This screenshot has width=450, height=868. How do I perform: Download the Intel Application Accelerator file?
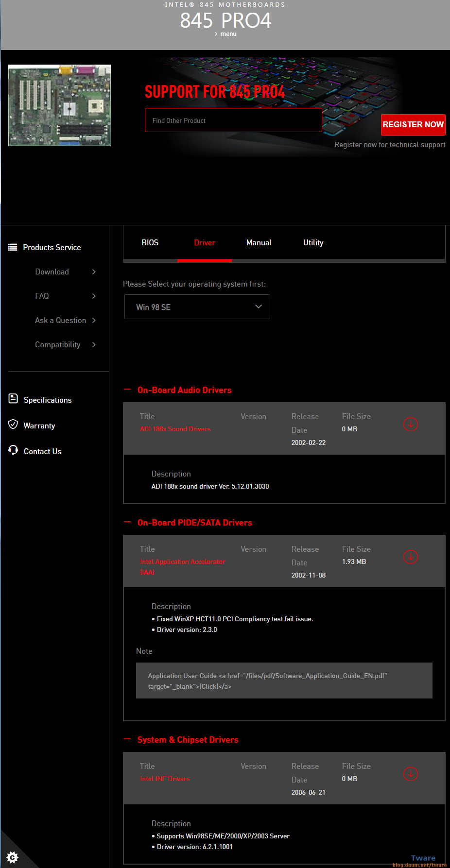[x=411, y=557]
